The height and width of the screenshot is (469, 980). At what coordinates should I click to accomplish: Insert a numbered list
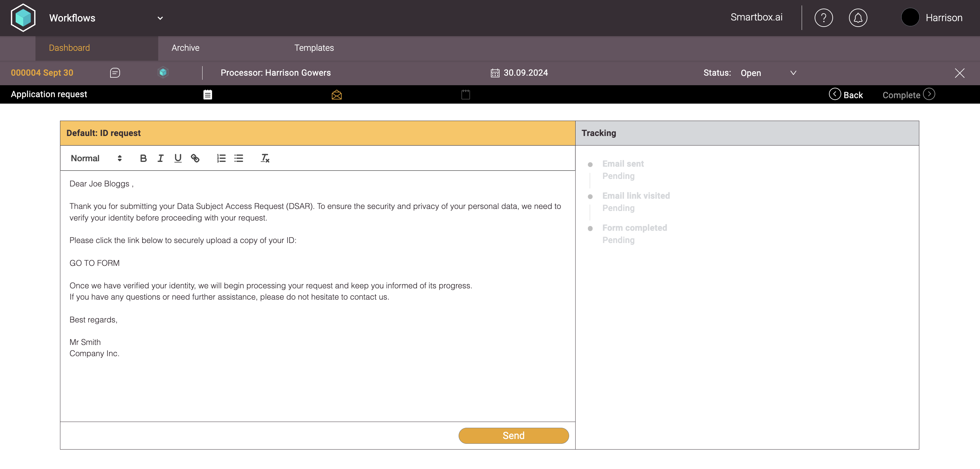221,158
